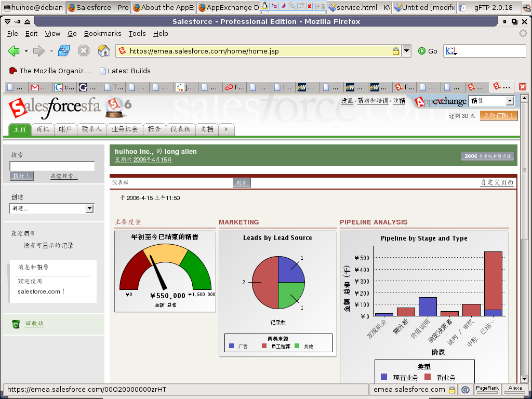
Task: Click the sales gauge chart
Action: 165,271
